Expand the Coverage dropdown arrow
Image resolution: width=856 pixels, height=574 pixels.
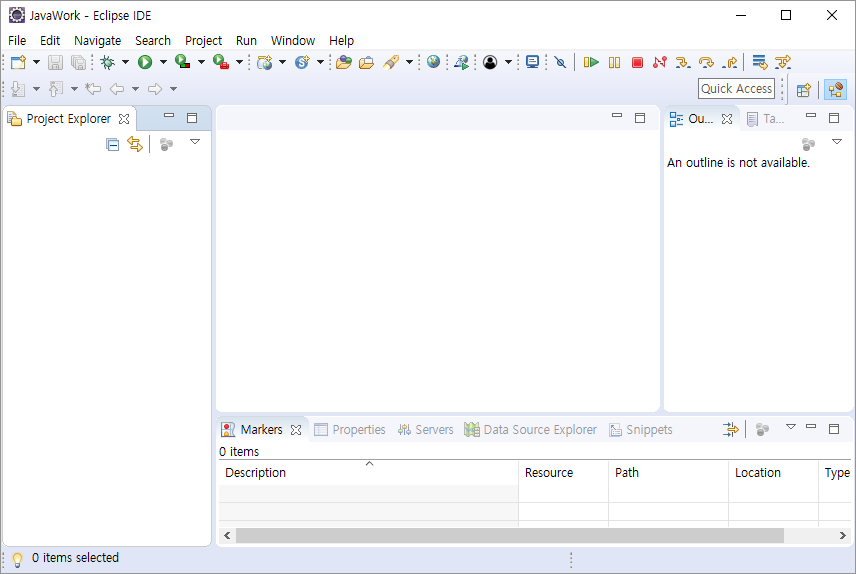tap(201, 62)
